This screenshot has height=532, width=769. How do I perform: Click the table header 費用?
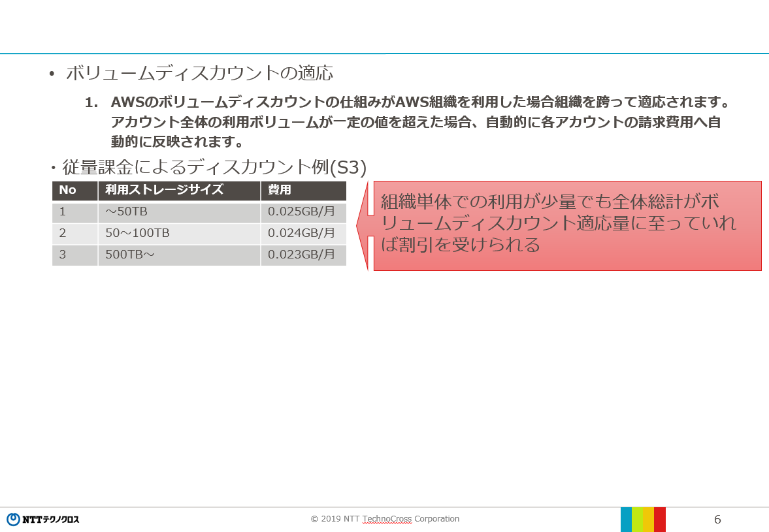pyautogui.click(x=304, y=191)
